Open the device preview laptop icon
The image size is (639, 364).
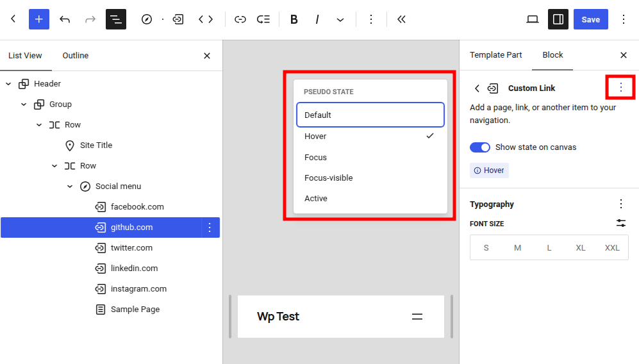click(x=533, y=19)
